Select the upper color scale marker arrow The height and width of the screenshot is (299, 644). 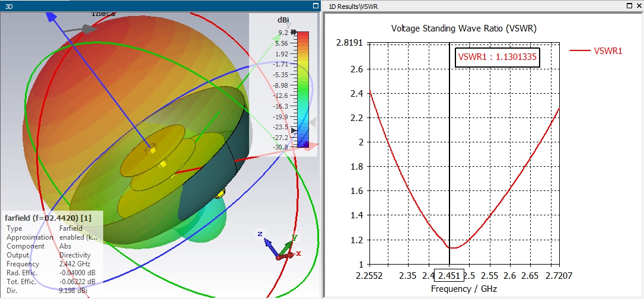[294, 32]
